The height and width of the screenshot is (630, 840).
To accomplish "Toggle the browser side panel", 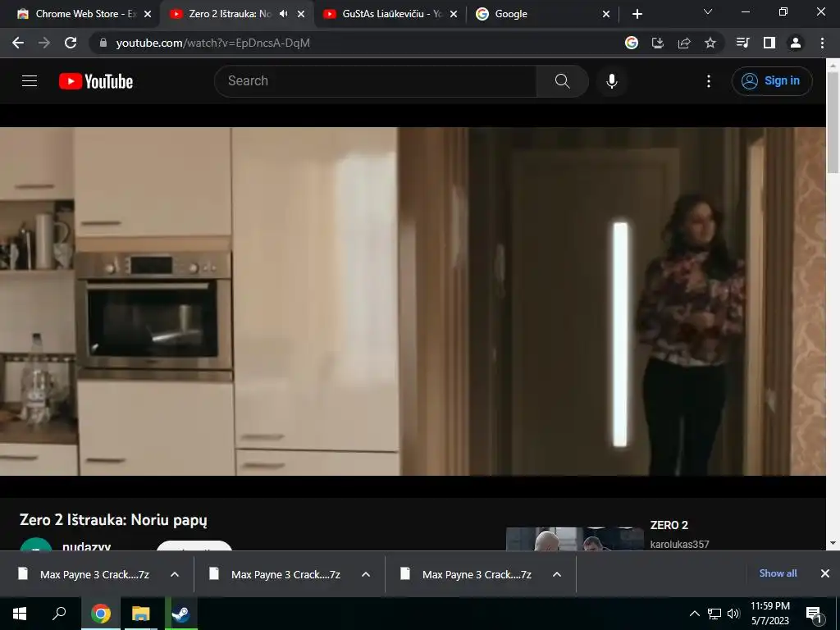I will coord(769,43).
